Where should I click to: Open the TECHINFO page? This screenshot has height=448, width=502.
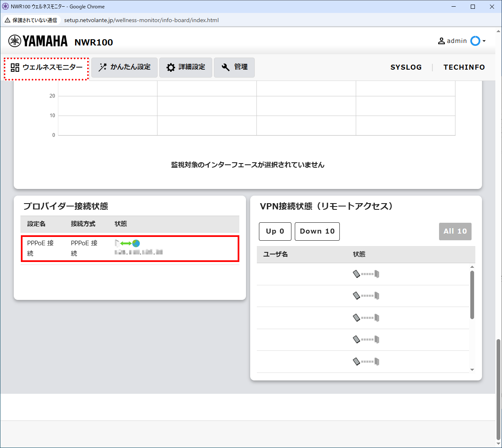tap(464, 67)
